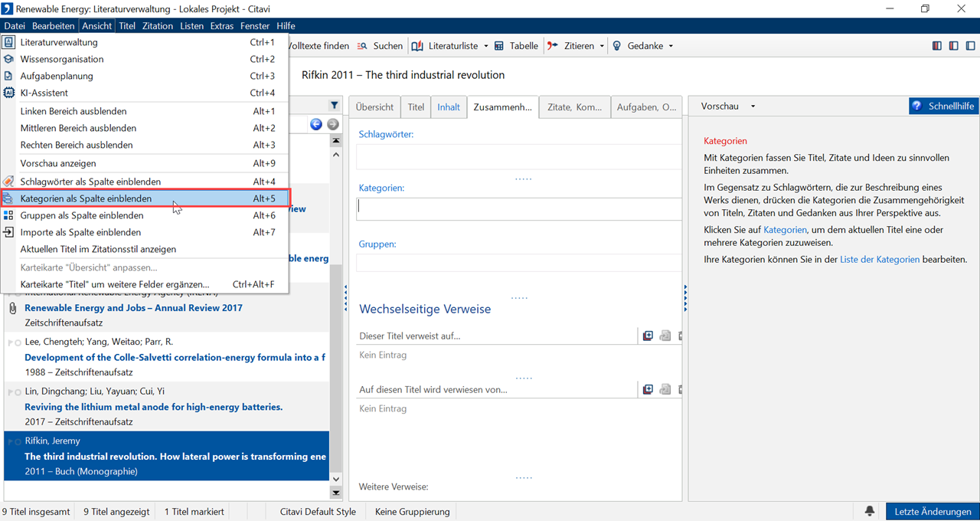The height and width of the screenshot is (521, 980).
Task: Open the Zitieren dropdown arrow
Action: (602, 46)
